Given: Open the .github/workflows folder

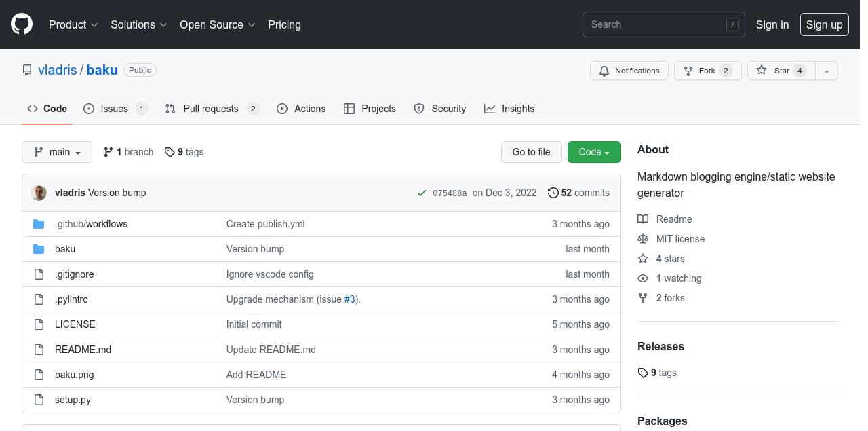Looking at the screenshot, I should (x=91, y=224).
